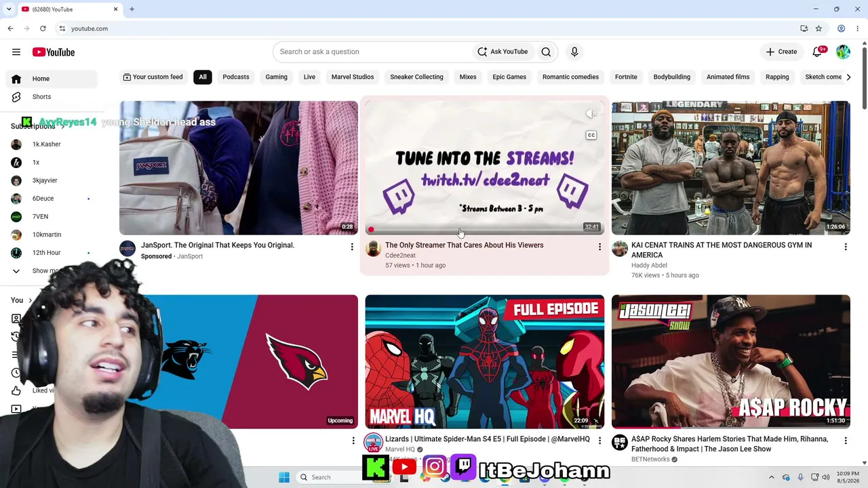Start voice search with the microphone
Image resolution: width=868 pixels, height=488 pixels.
point(574,52)
